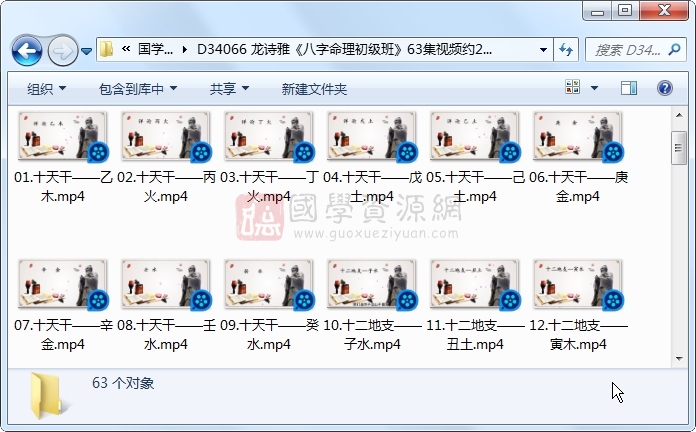The height and width of the screenshot is (432, 696).
Task: Click the magnifier search icon
Action: tap(674, 49)
